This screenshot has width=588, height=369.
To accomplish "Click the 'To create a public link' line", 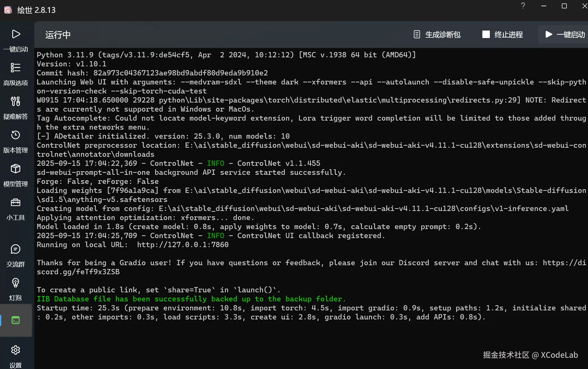I will point(159,290).
